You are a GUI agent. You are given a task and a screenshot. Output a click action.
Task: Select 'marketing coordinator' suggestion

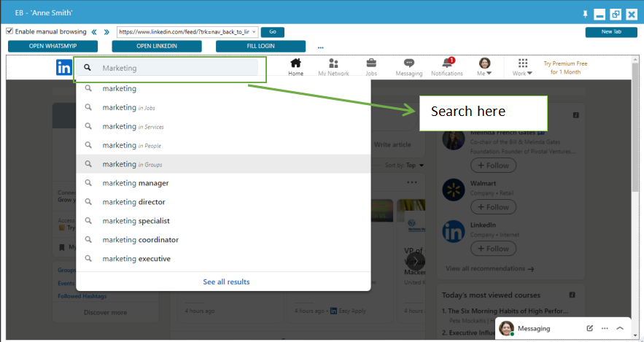click(x=223, y=240)
